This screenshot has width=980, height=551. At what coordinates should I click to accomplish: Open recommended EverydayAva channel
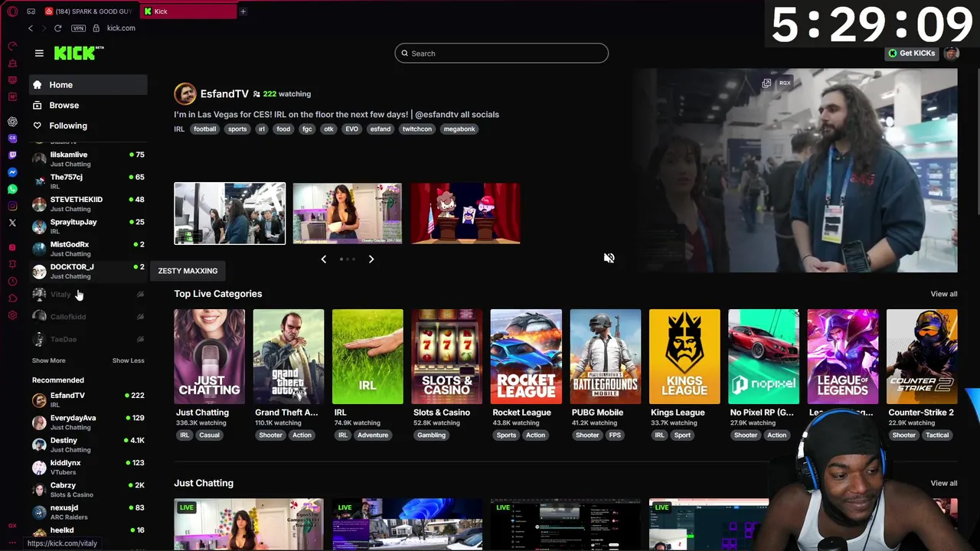point(88,422)
